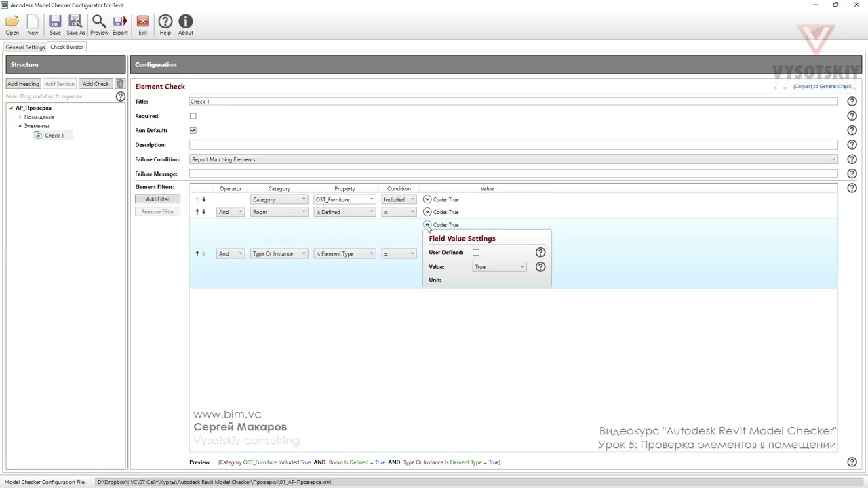Screen dimensions: 868x488
Task: Switch to Check Builder tab
Action: click(x=66, y=47)
